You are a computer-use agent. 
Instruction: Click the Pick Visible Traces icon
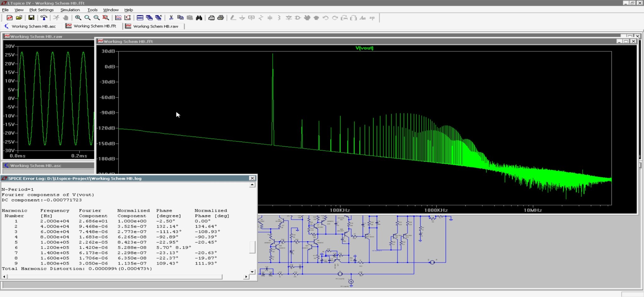[118, 18]
